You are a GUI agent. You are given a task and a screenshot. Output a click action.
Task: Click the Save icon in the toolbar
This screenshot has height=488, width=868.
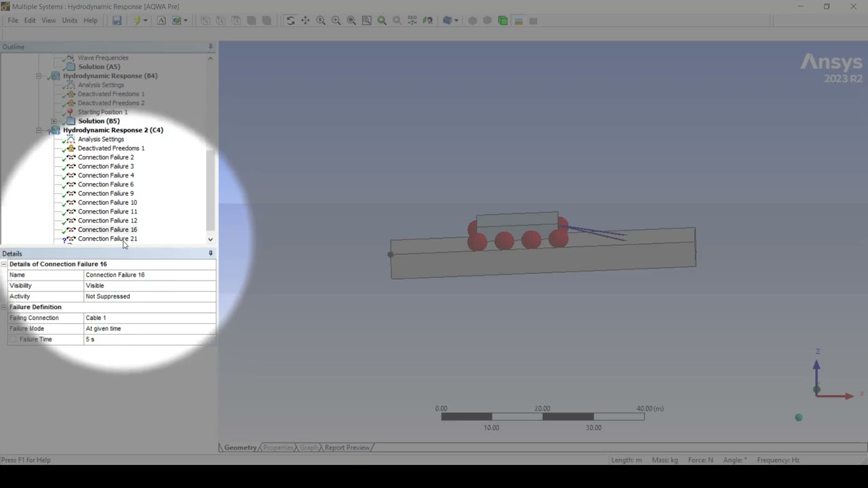coord(117,20)
